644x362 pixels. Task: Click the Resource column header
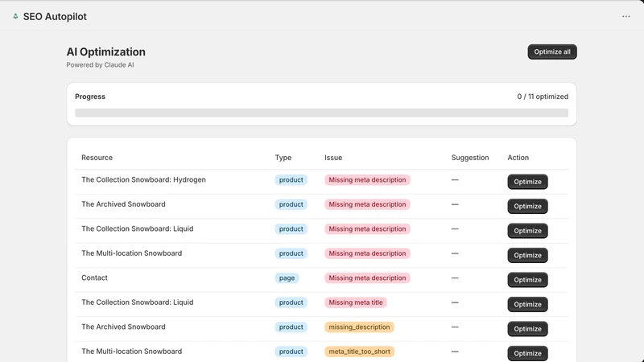pos(97,158)
